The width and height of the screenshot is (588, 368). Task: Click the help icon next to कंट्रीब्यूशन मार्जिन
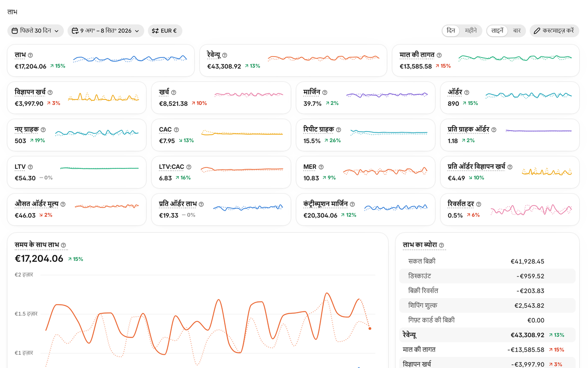click(x=352, y=204)
